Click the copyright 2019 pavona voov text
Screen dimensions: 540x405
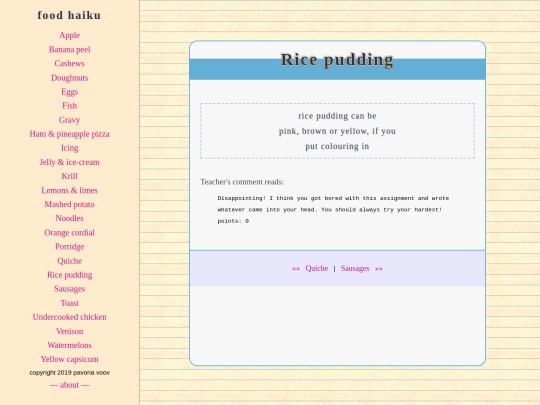[x=70, y=373]
